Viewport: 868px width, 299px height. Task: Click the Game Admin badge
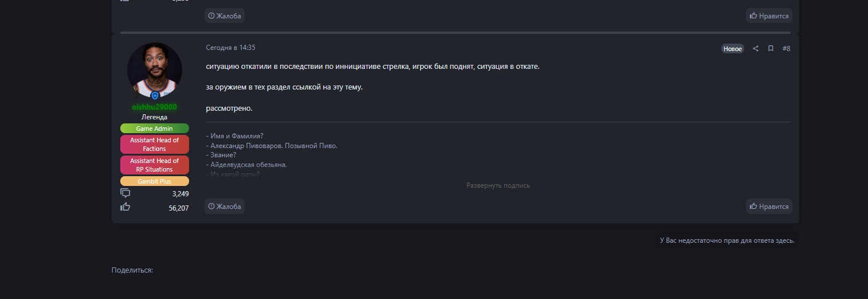154,129
